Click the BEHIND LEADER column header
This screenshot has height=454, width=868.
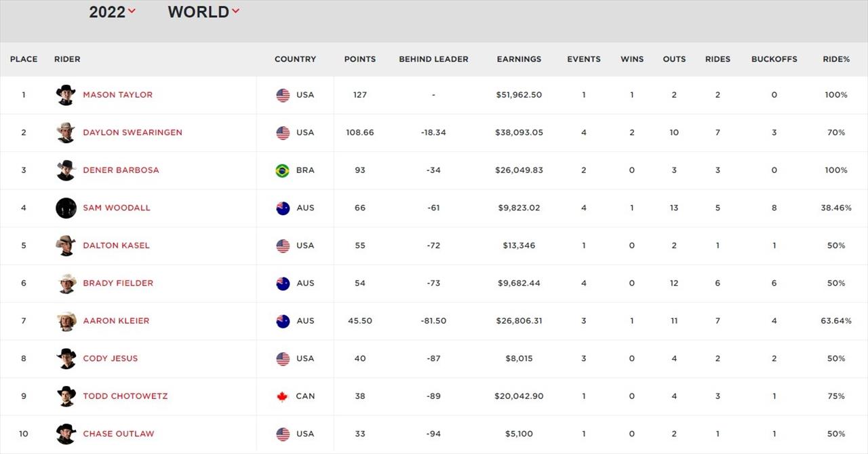click(433, 59)
